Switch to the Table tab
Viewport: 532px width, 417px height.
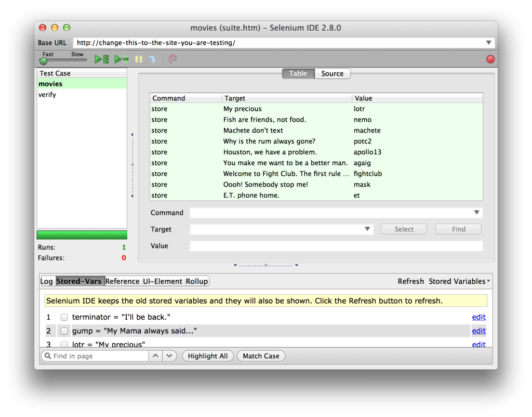click(298, 73)
